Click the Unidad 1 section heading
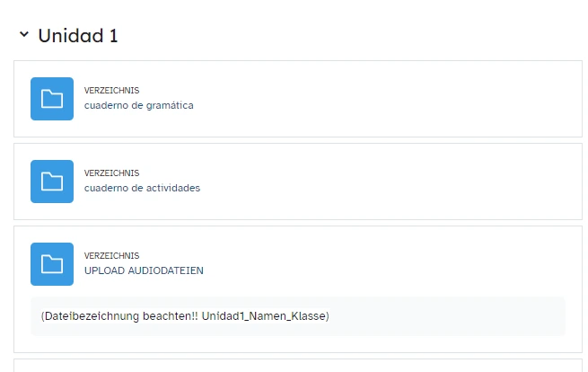The width and height of the screenshot is (588, 372). [x=78, y=36]
